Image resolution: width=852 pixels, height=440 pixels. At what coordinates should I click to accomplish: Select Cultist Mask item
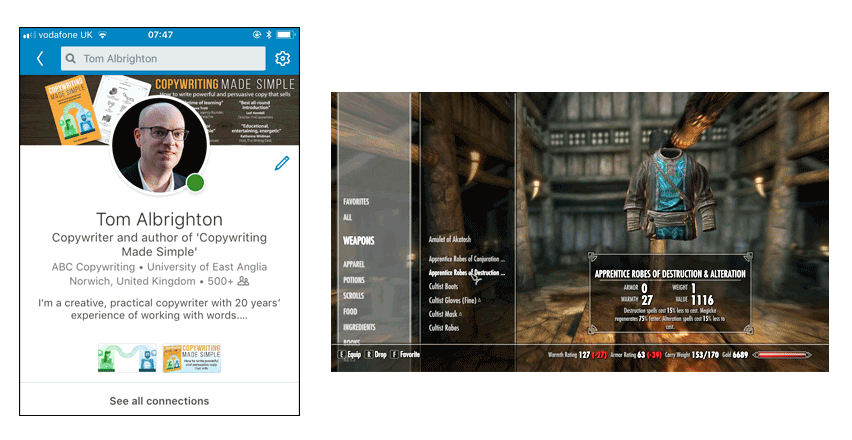[x=444, y=314]
